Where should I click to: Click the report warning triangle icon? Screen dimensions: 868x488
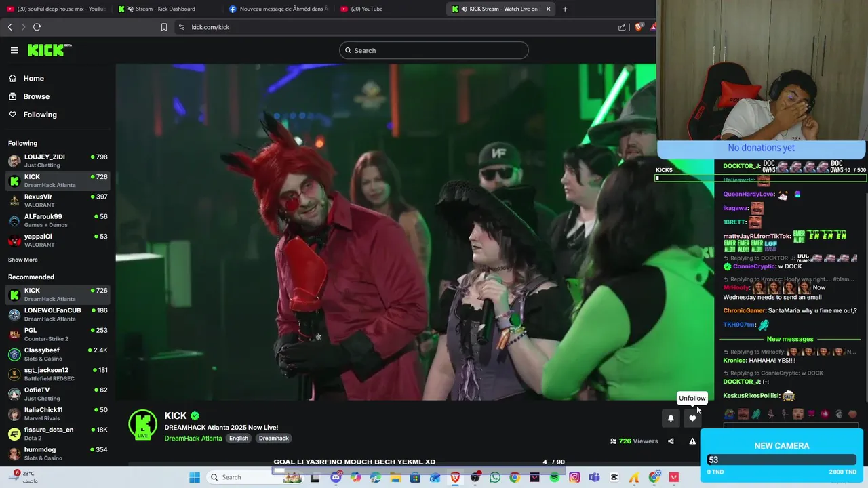pyautogui.click(x=692, y=441)
